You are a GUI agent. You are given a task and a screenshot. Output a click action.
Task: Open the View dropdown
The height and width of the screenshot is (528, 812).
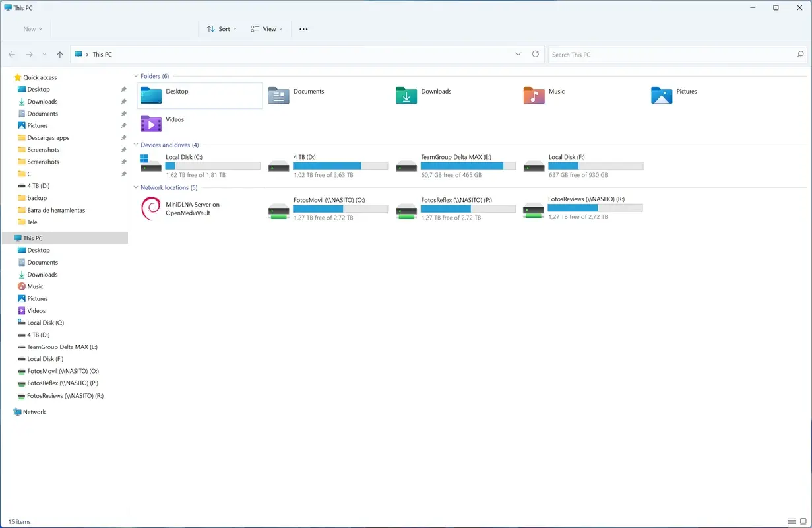[x=266, y=28]
